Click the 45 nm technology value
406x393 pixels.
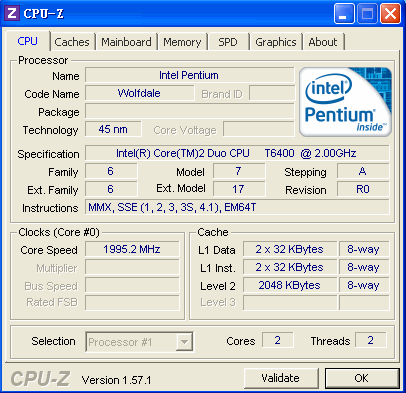[x=113, y=129]
